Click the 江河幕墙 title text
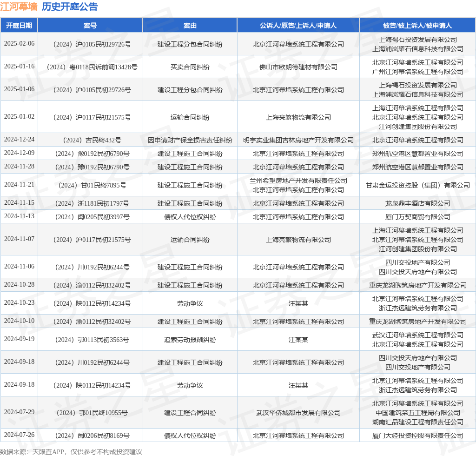Screen dimensions: 476x456 click(19, 7)
